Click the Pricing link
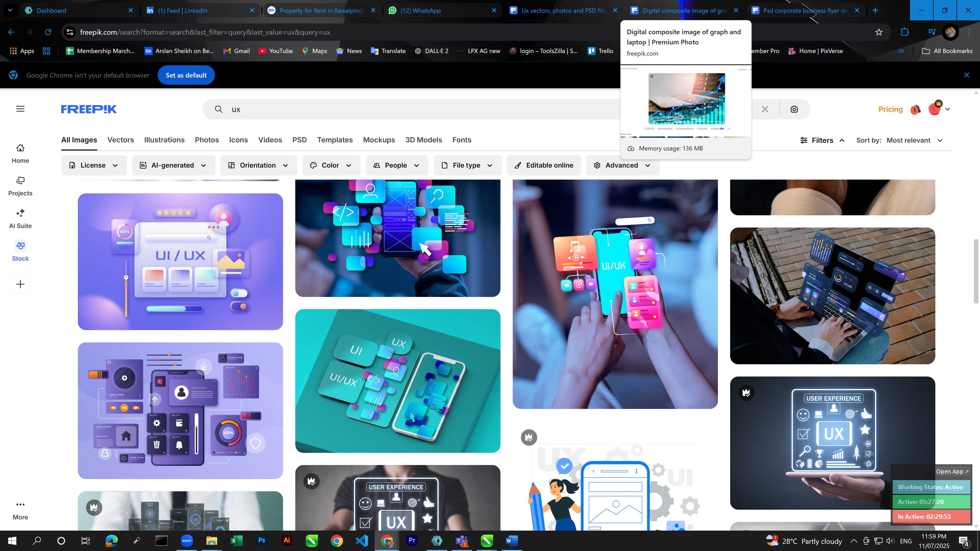Viewport: 980px width, 551px height. 891,109
